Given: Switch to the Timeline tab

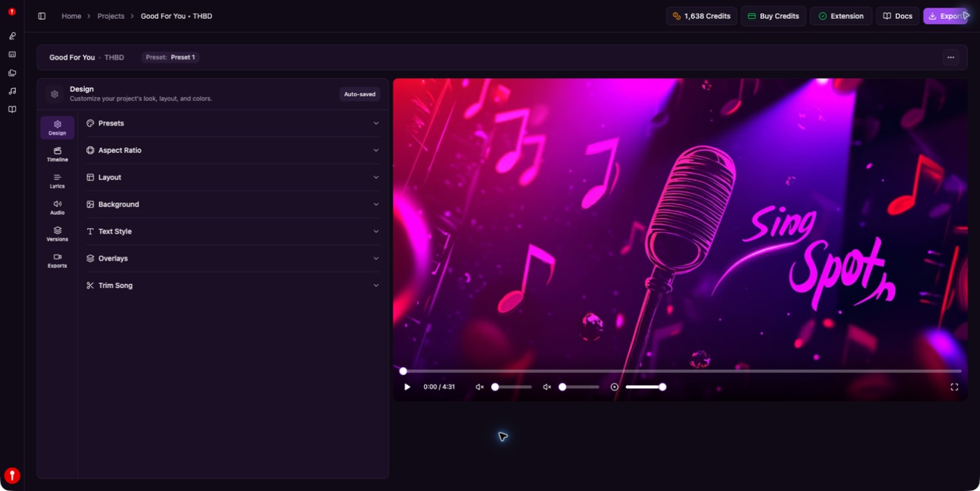Looking at the screenshot, I should [x=57, y=154].
